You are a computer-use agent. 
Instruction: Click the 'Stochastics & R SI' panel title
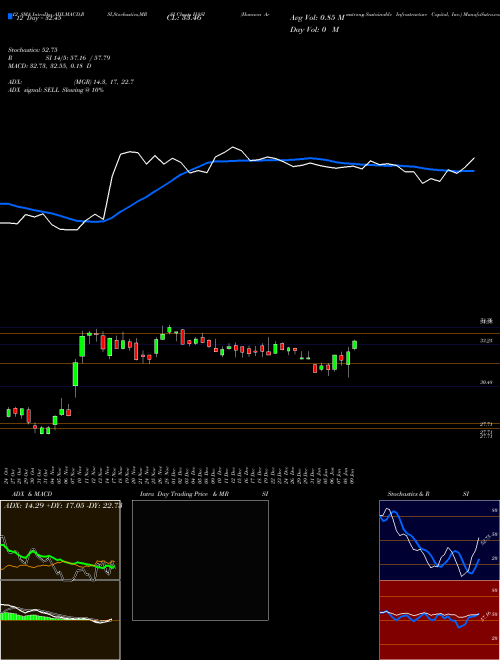[x=428, y=494]
